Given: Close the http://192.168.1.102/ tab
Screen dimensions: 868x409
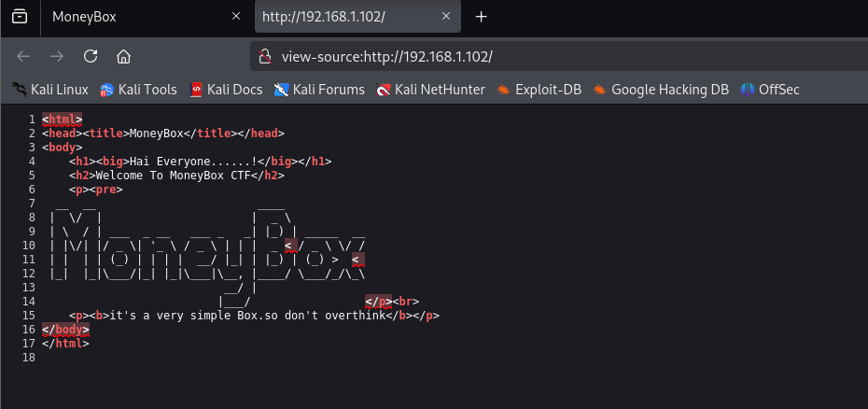Looking at the screenshot, I should coord(447,17).
